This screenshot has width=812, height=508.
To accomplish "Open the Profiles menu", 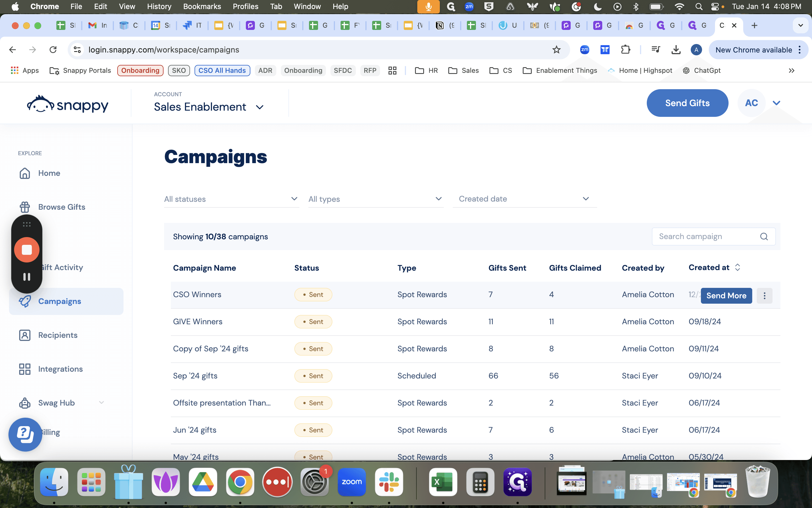I will click(246, 6).
